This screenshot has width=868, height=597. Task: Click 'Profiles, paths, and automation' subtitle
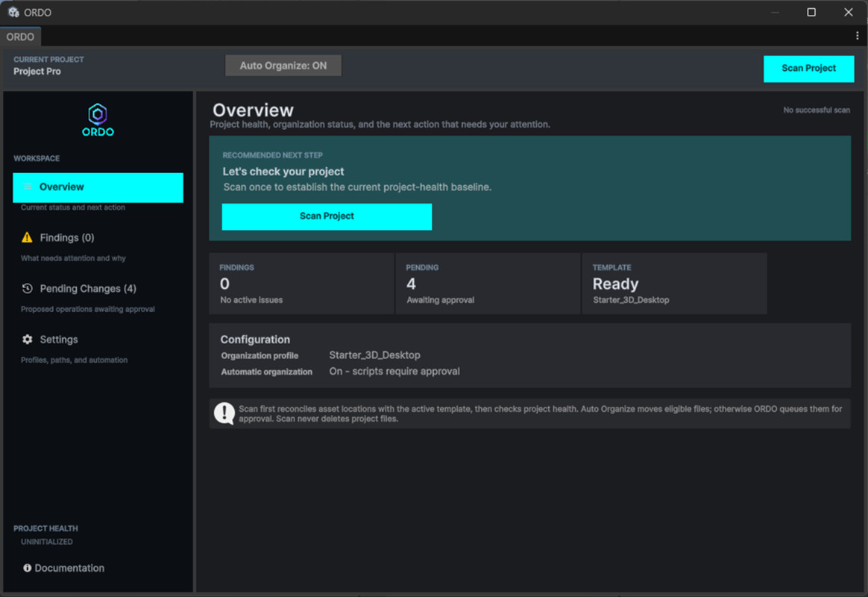[74, 360]
